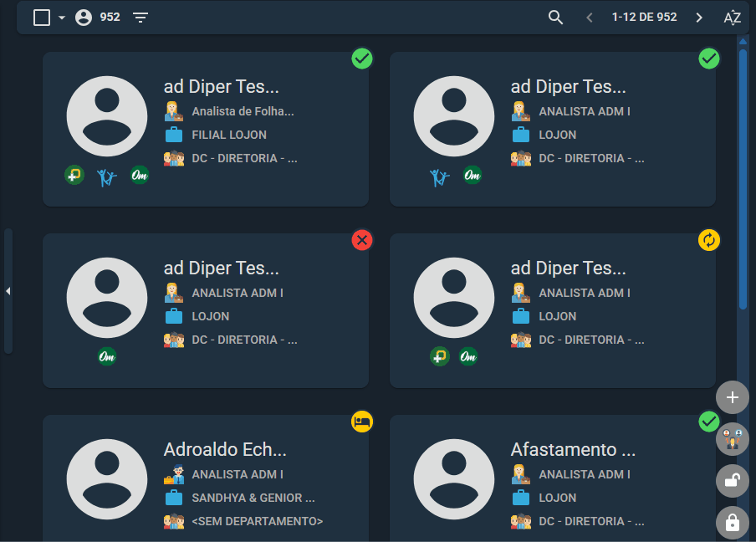Click the blue people badge on the FILIAL LOJON card

coord(106,177)
